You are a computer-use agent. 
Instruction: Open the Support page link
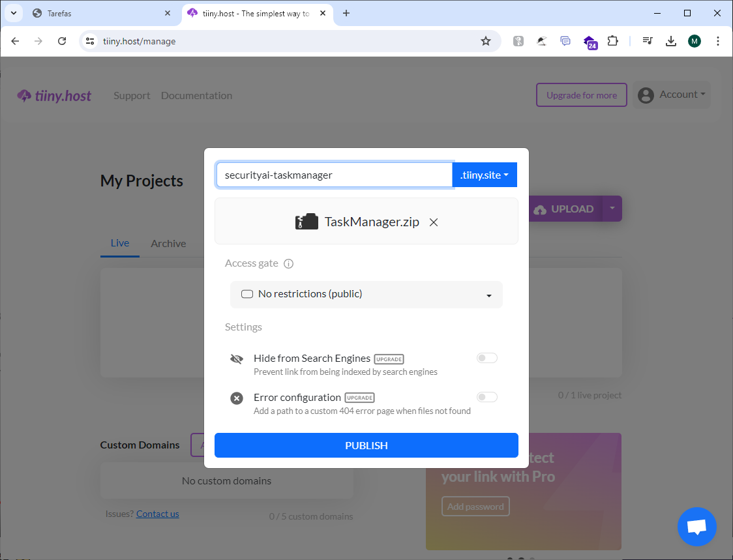point(132,95)
